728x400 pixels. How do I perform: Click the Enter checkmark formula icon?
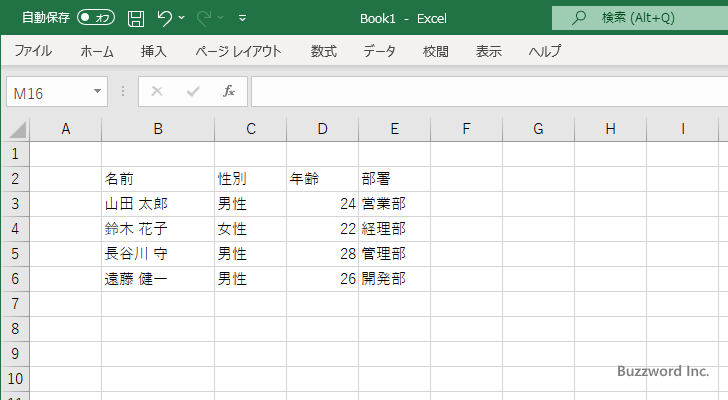point(193,91)
